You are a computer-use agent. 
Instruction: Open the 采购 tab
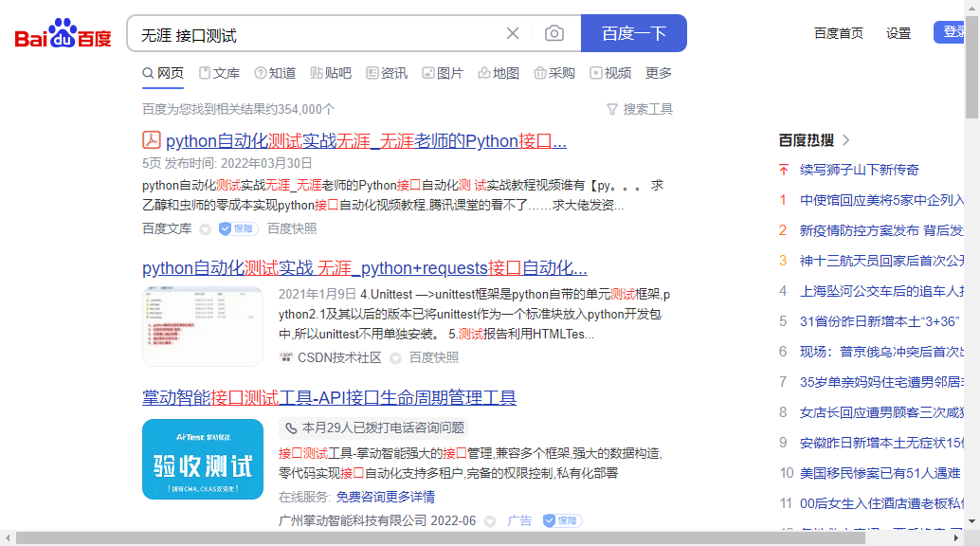click(554, 73)
